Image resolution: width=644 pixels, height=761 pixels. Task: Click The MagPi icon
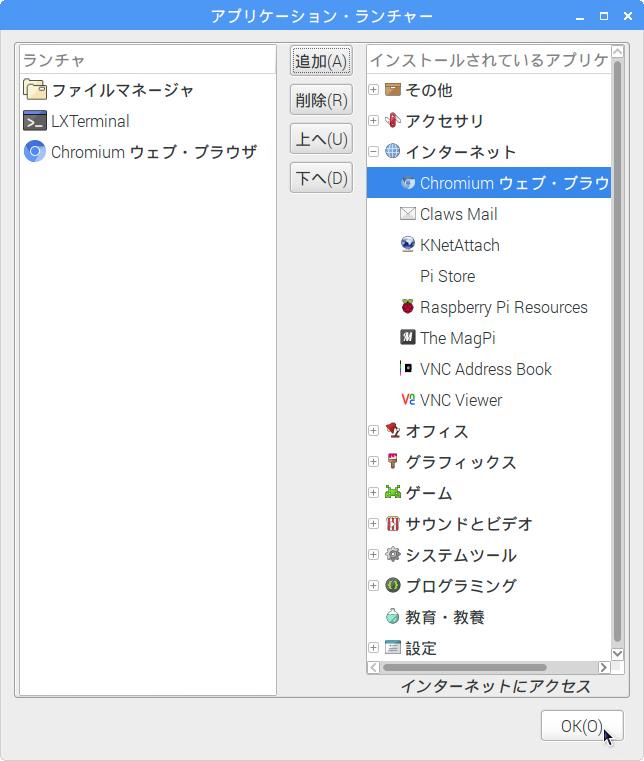pos(408,337)
